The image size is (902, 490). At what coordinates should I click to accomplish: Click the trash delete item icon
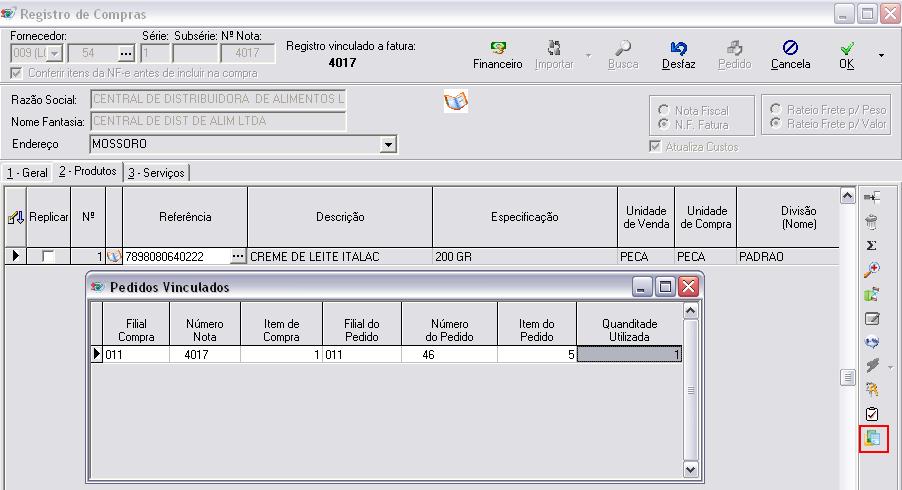click(871, 221)
